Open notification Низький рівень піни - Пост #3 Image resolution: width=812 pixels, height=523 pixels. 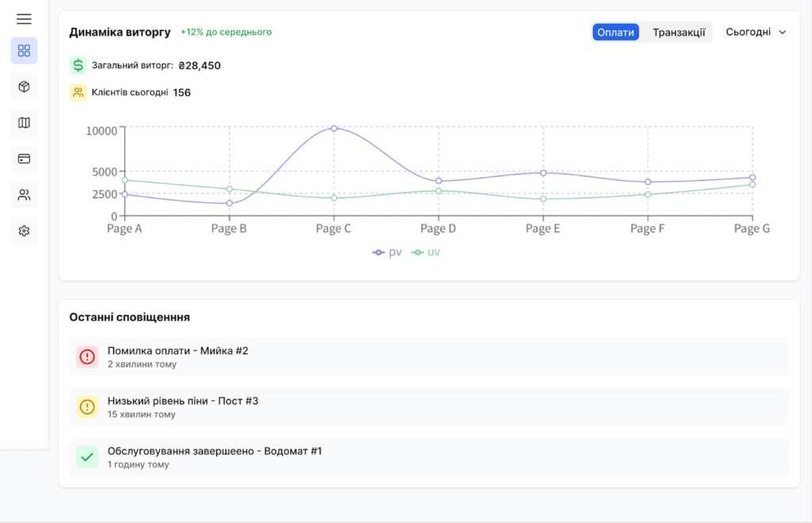click(x=429, y=407)
